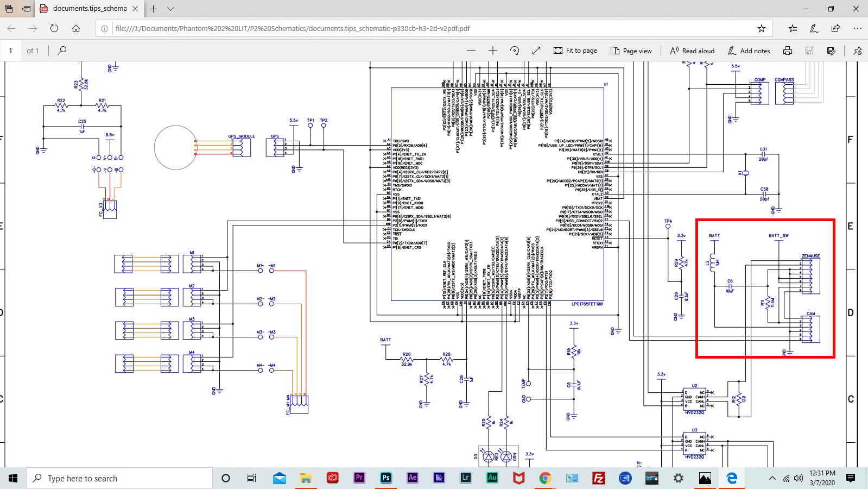
Task: Open a new tab with plus
Action: coord(154,9)
